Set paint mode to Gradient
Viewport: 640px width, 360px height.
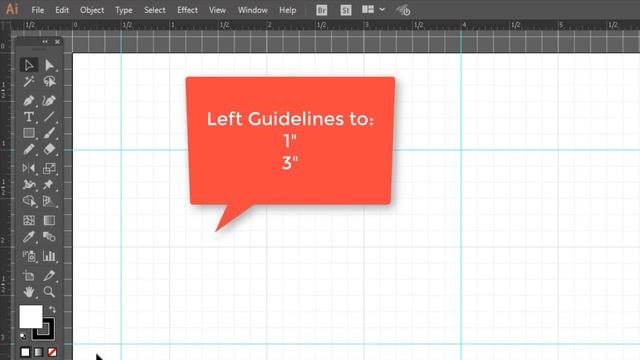tap(38, 352)
